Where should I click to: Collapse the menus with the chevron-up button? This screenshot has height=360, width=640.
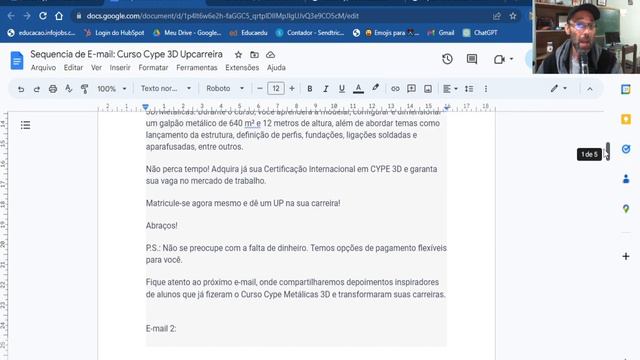point(590,89)
